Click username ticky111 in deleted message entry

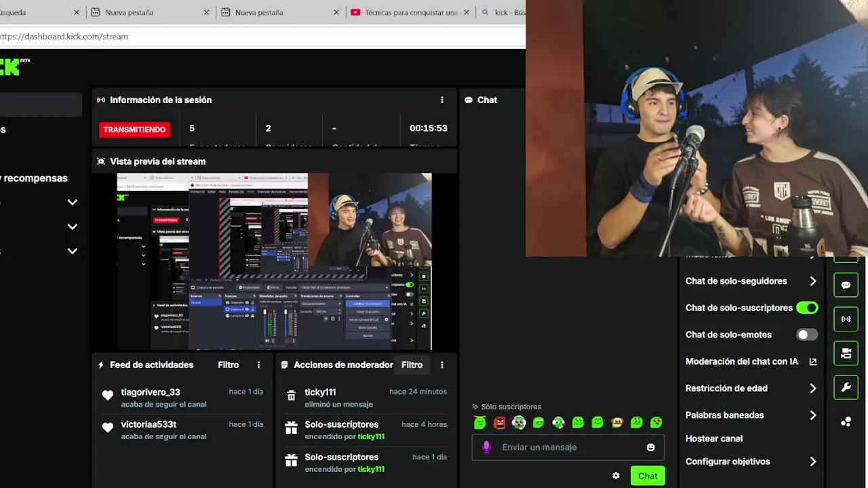[320, 392]
